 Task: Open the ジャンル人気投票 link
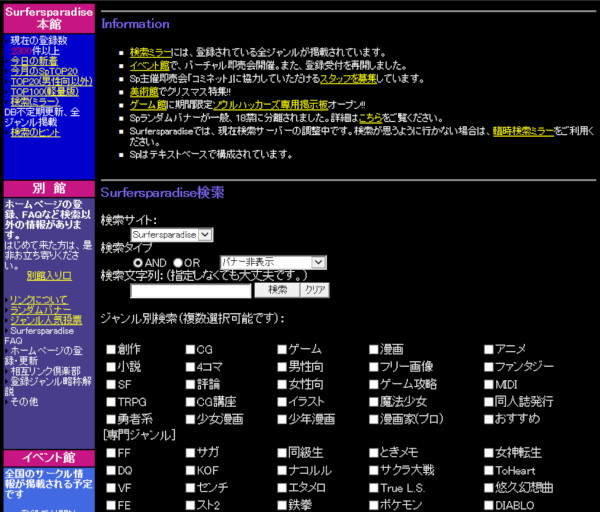pyautogui.click(x=46, y=320)
